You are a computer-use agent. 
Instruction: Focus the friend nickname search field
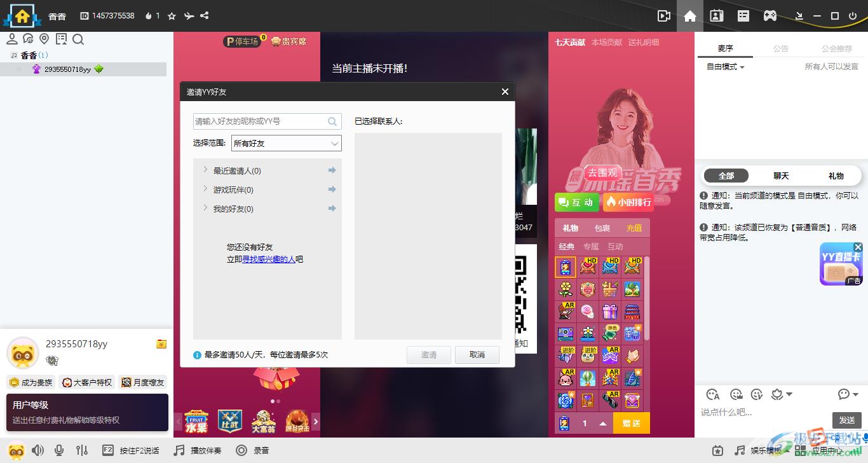click(x=267, y=121)
